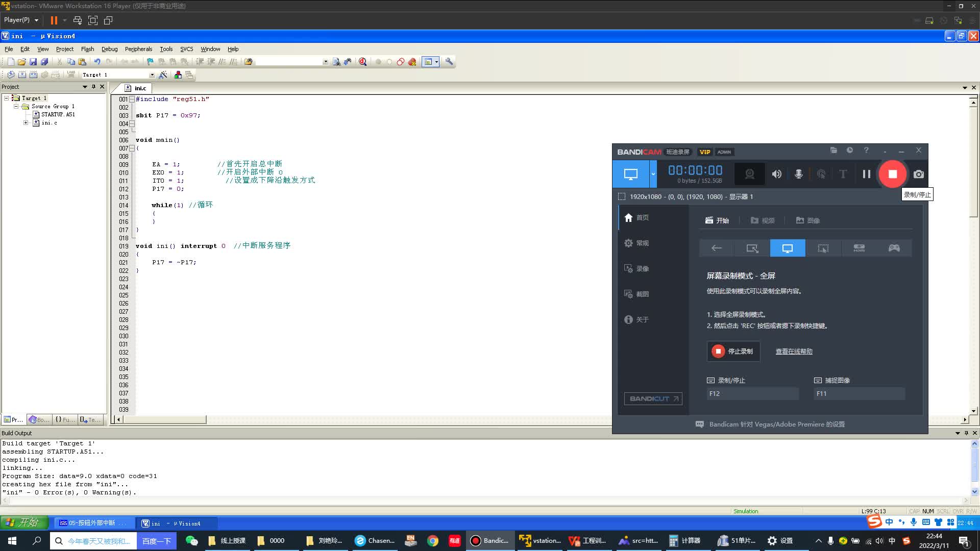Viewport: 980px width, 551px height.
Task: Save the current file using toolbar icon
Action: pos(33,62)
